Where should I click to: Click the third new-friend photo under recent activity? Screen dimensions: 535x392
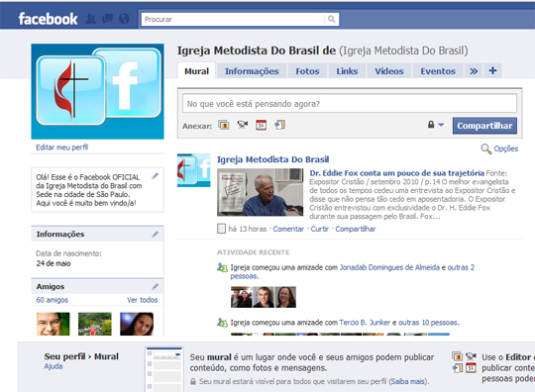coord(285,297)
